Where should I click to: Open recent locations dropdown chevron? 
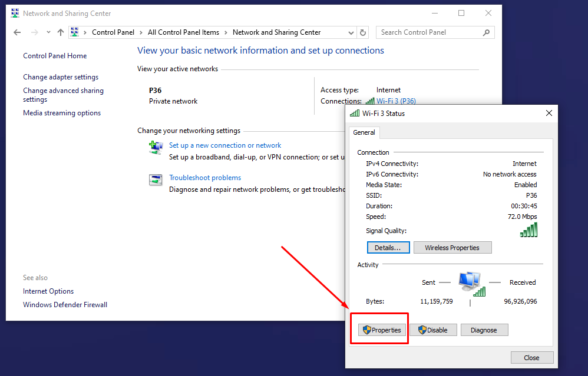coord(48,32)
